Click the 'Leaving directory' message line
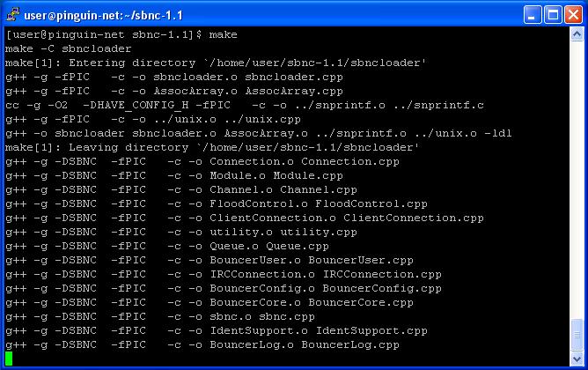This screenshot has height=370, width=588. 212,147
